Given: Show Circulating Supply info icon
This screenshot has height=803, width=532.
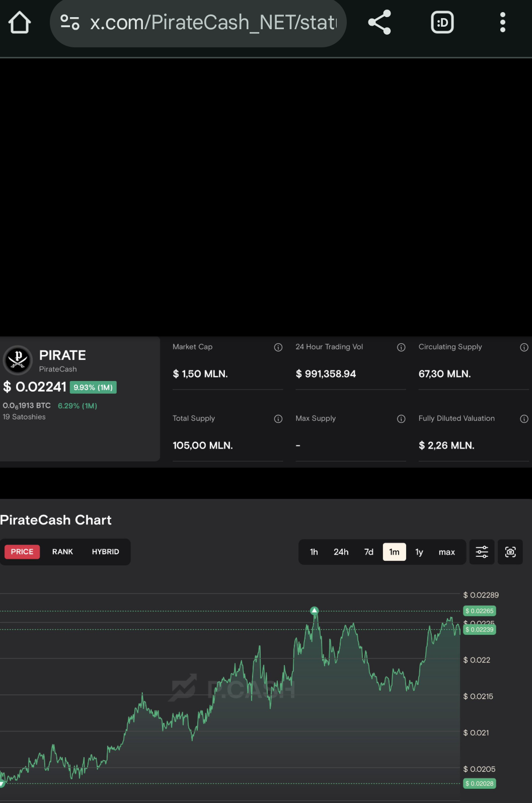Looking at the screenshot, I should (x=524, y=347).
